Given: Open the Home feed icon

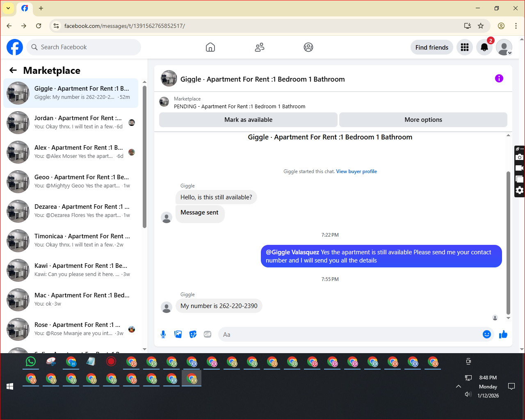Looking at the screenshot, I should coord(210,47).
